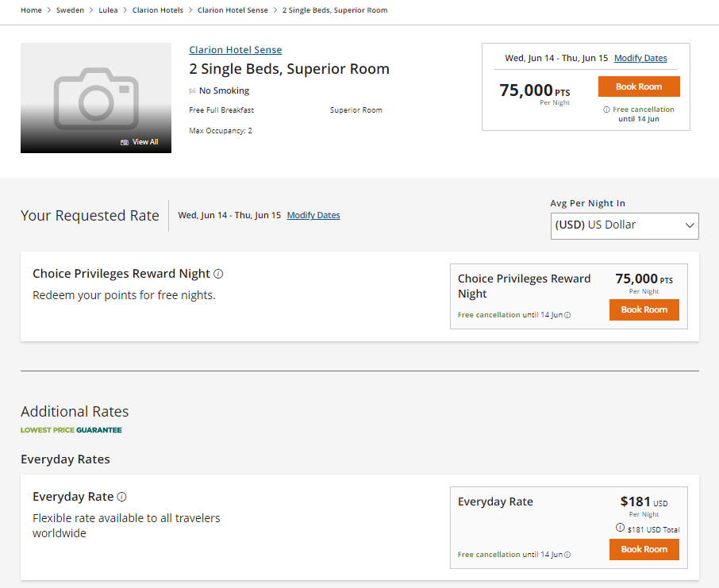Click Modify Dates beside Your Requested Rate
This screenshot has height=588, width=719.
(313, 215)
